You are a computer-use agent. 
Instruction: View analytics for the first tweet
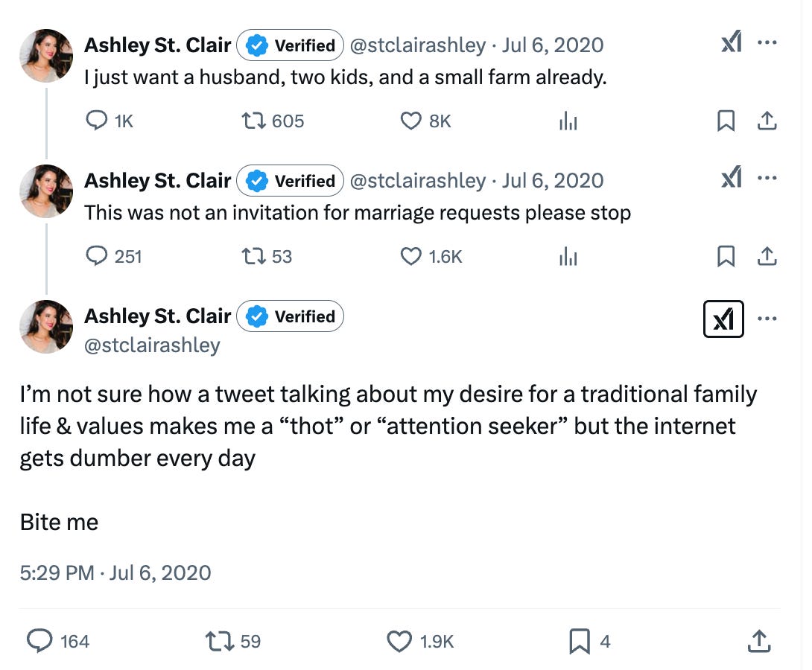pos(568,121)
